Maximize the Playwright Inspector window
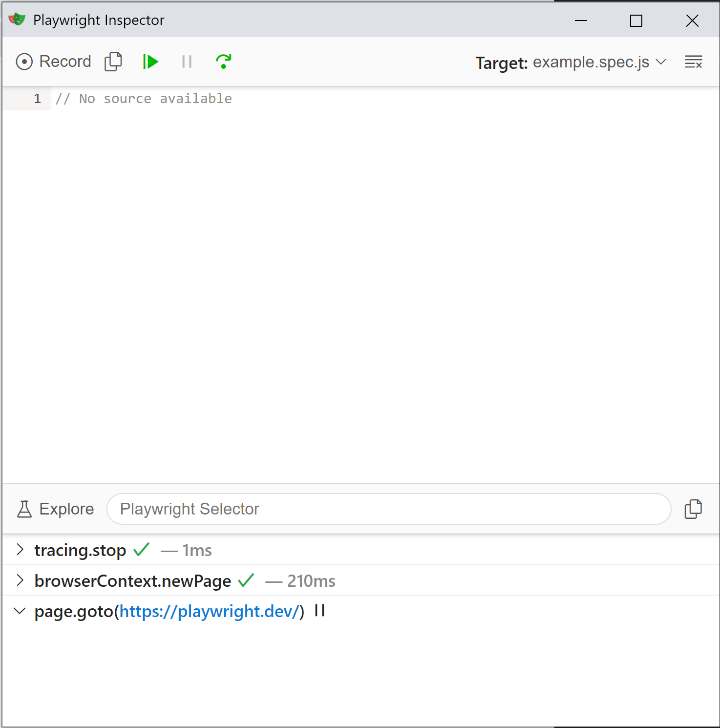The width and height of the screenshot is (720, 728). point(636,21)
